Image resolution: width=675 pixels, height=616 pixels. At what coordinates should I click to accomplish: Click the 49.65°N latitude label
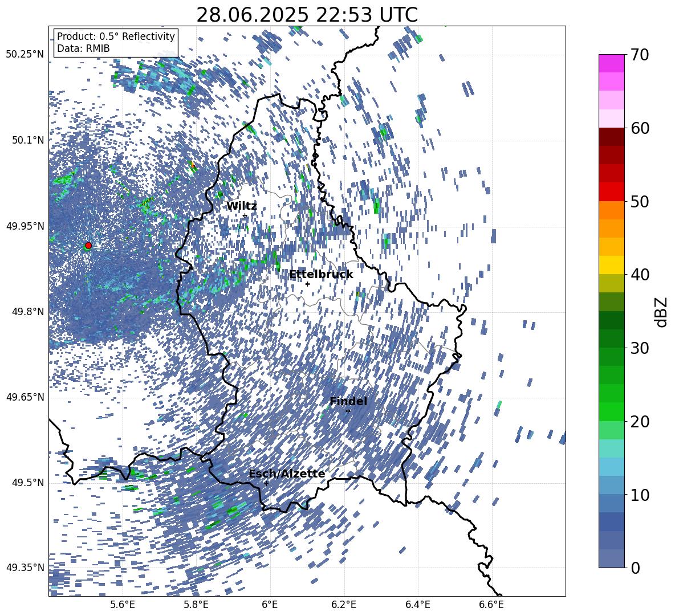(25, 397)
